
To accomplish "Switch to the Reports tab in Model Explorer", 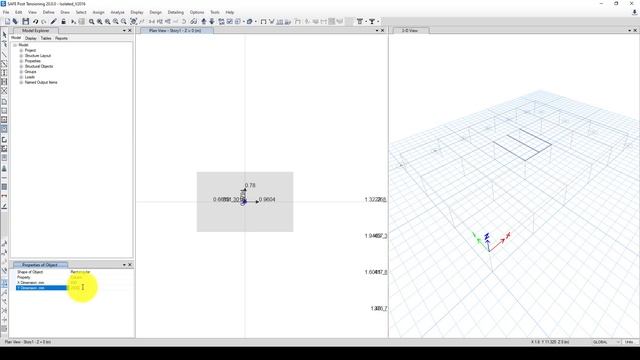I will pyautogui.click(x=61, y=38).
